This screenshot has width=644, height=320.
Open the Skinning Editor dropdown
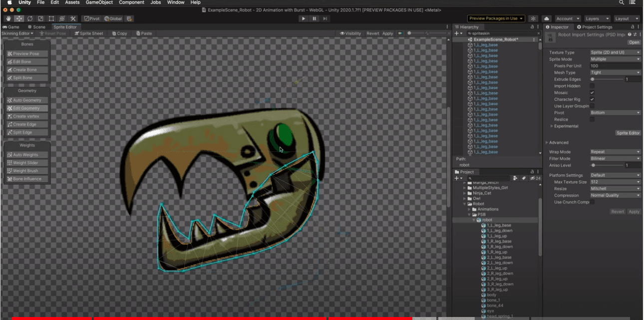pos(17,33)
